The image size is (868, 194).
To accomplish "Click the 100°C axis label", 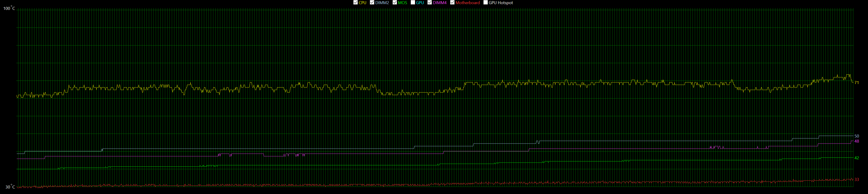I will (9, 8).
